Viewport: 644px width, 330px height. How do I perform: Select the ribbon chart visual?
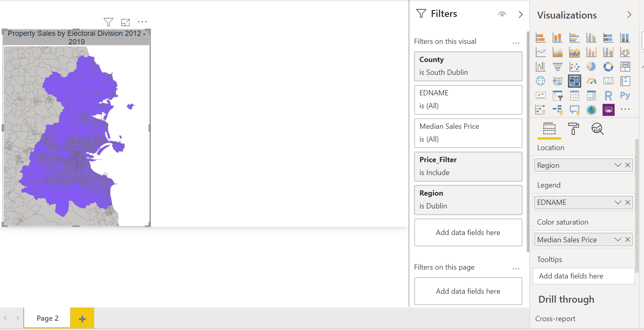tap(625, 52)
